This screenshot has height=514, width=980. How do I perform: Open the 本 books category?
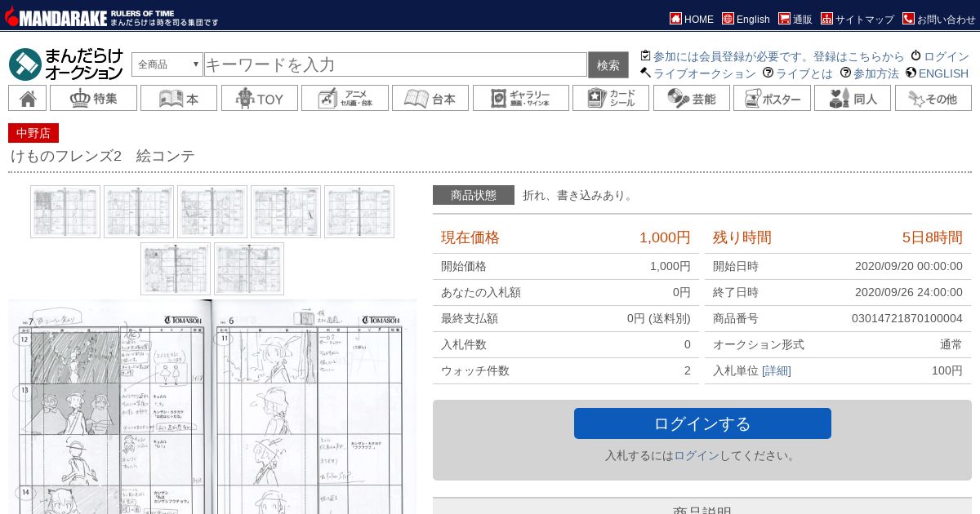tap(179, 98)
